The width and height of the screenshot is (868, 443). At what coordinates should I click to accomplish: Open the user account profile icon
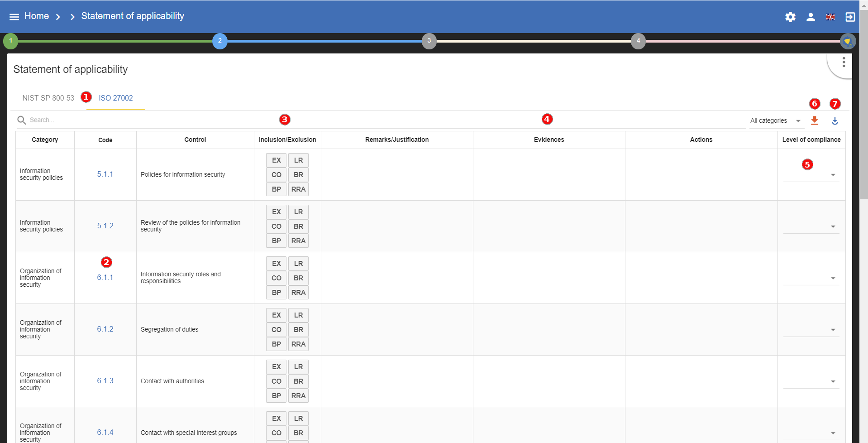pyautogui.click(x=811, y=17)
